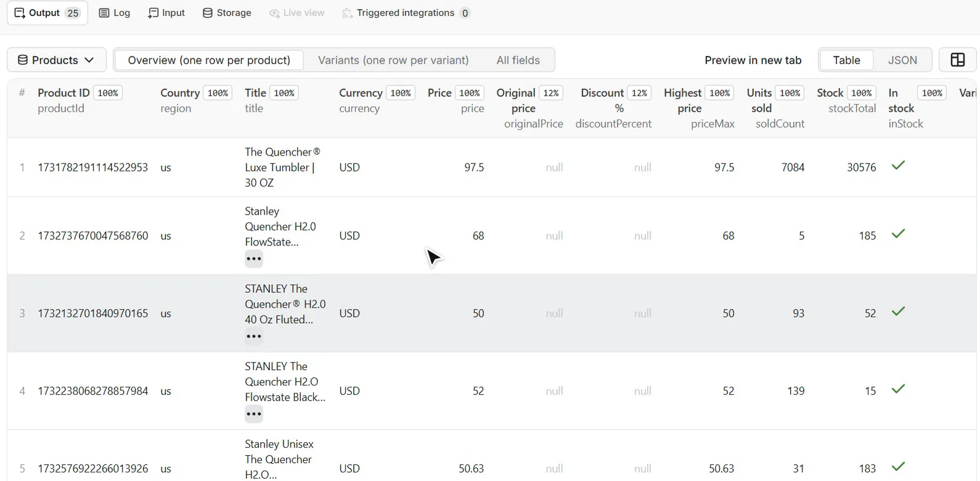Click the Country column header
The height and width of the screenshot is (481, 980).
[x=180, y=92]
